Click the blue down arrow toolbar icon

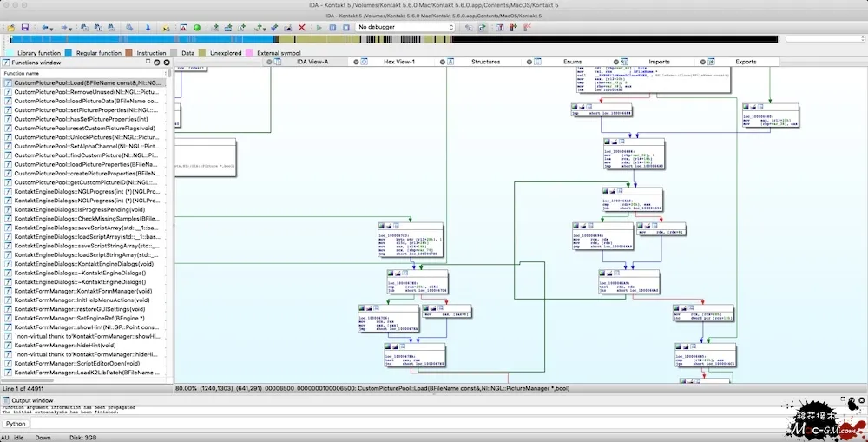click(x=148, y=27)
